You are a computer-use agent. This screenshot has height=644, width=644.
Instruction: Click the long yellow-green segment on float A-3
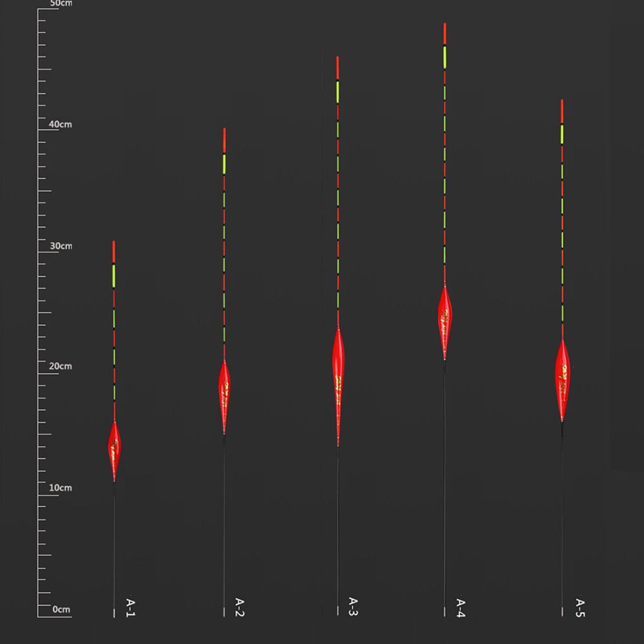point(337,92)
